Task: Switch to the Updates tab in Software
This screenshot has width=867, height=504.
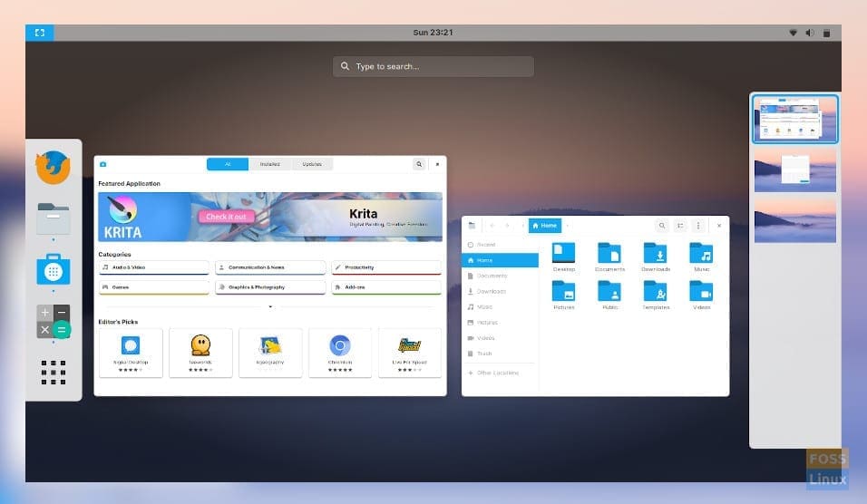Action: pos(312,164)
